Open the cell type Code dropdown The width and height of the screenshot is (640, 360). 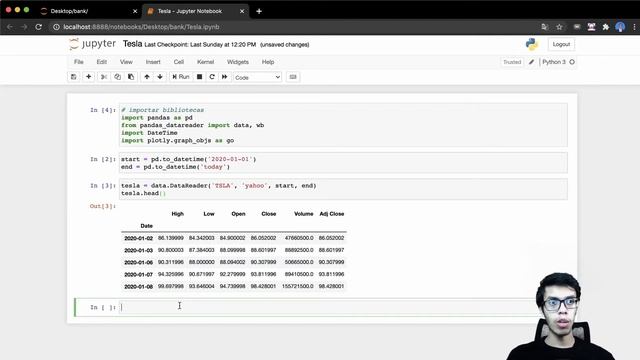pos(258,77)
